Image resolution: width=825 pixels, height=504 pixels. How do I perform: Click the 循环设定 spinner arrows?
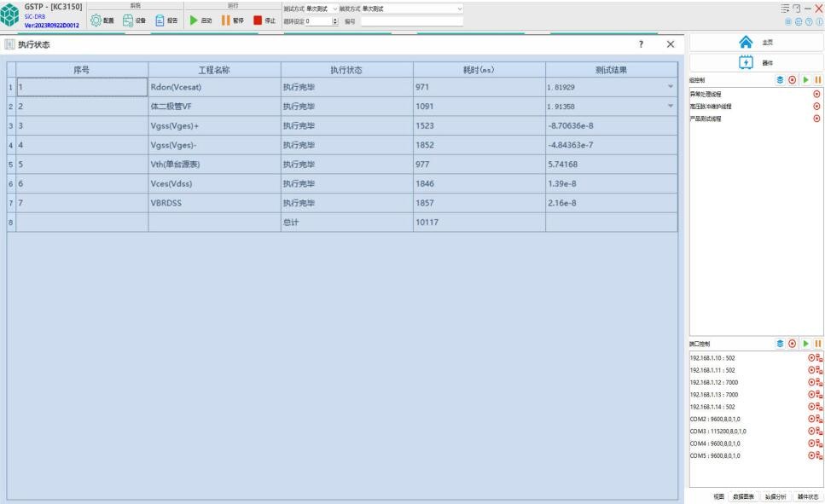pyautogui.click(x=334, y=21)
